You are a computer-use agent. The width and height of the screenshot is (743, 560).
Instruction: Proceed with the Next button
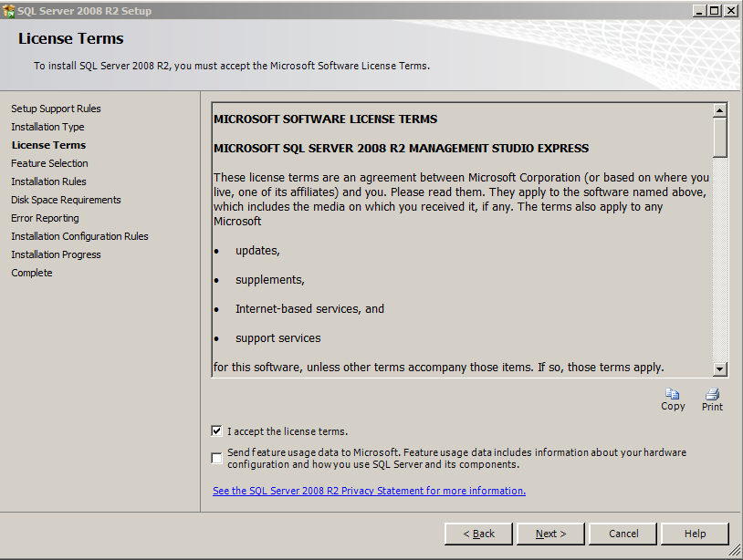click(550, 534)
